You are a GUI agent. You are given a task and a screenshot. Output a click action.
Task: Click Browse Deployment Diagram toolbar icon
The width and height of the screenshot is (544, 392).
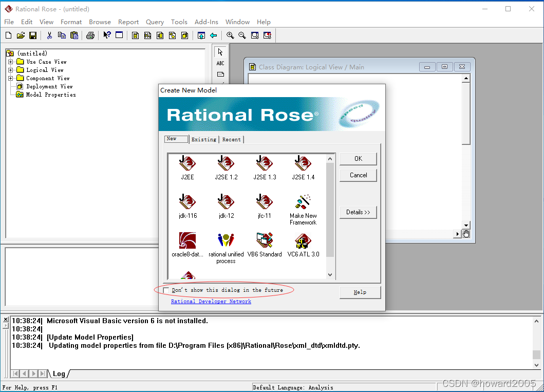pos(184,35)
